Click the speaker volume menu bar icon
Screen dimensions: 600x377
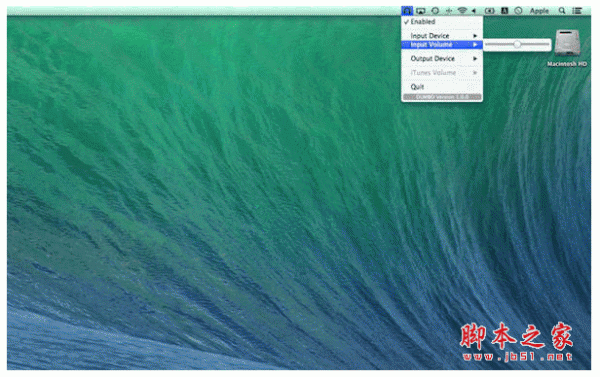tap(474, 11)
